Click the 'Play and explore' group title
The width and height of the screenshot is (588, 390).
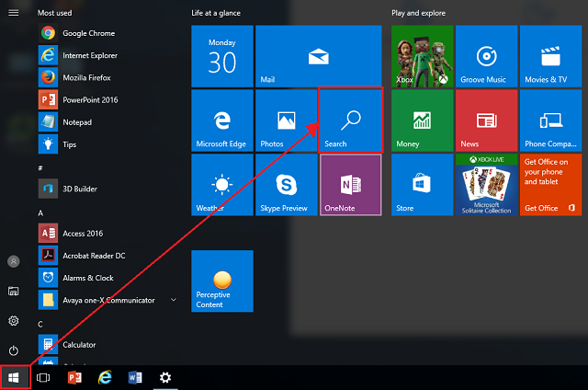coord(419,13)
